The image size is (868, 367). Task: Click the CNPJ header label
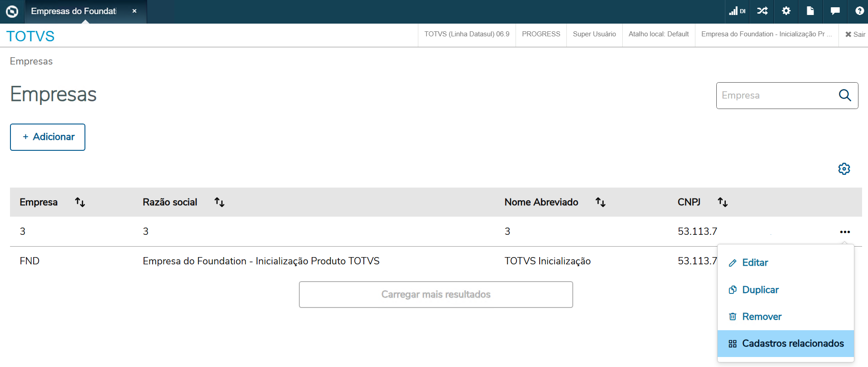coord(689,202)
